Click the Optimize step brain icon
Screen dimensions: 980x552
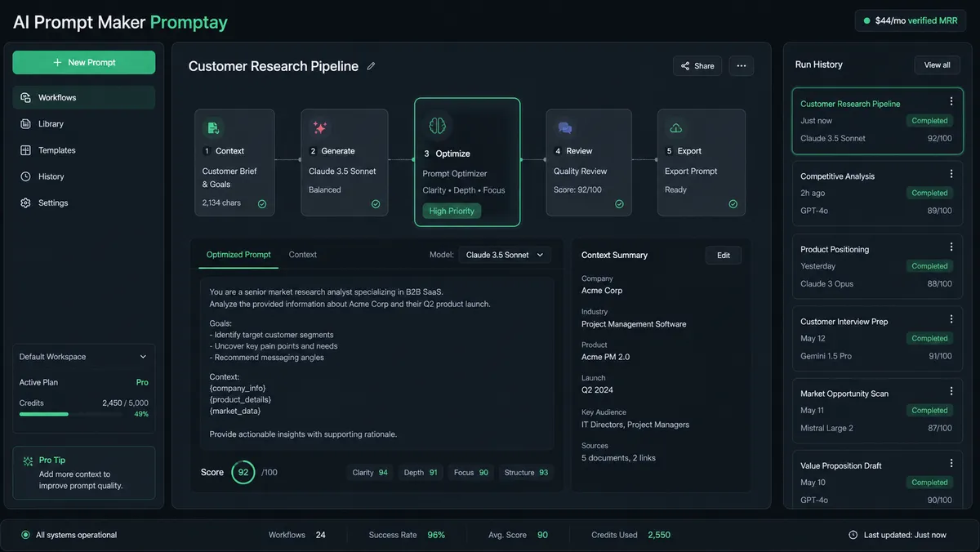pyautogui.click(x=437, y=125)
